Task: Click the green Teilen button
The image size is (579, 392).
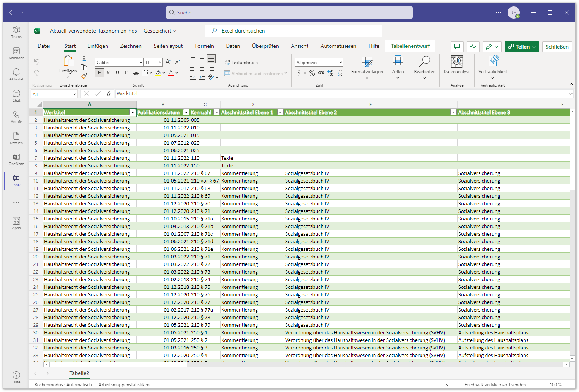Action: click(521, 47)
